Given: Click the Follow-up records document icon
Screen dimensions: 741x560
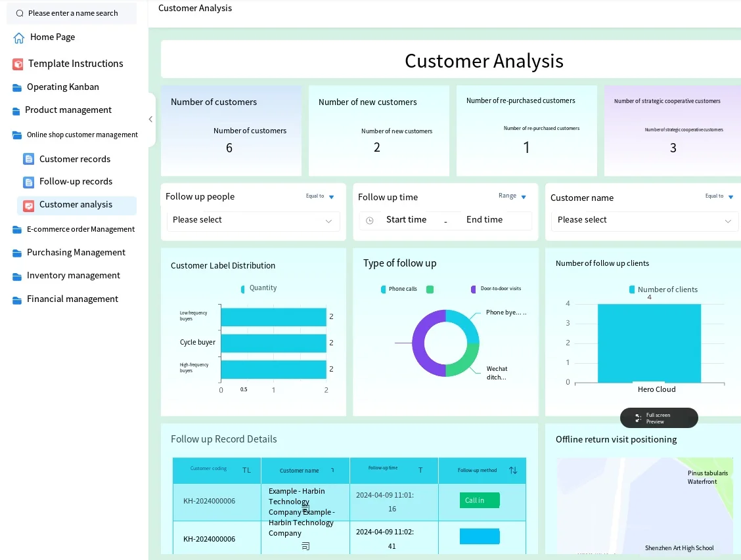Looking at the screenshot, I should (x=28, y=182).
